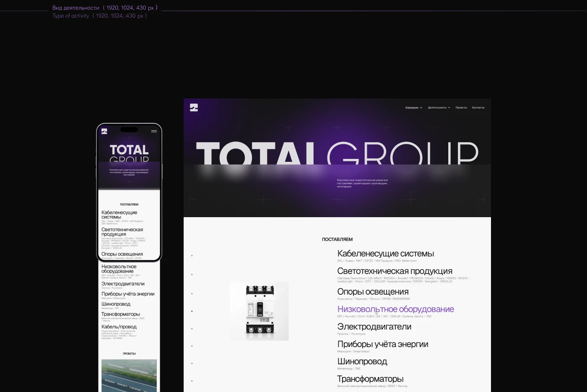Tap Опоры освещения in the phone mockup
587x392 pixels.
coord(122,254)
